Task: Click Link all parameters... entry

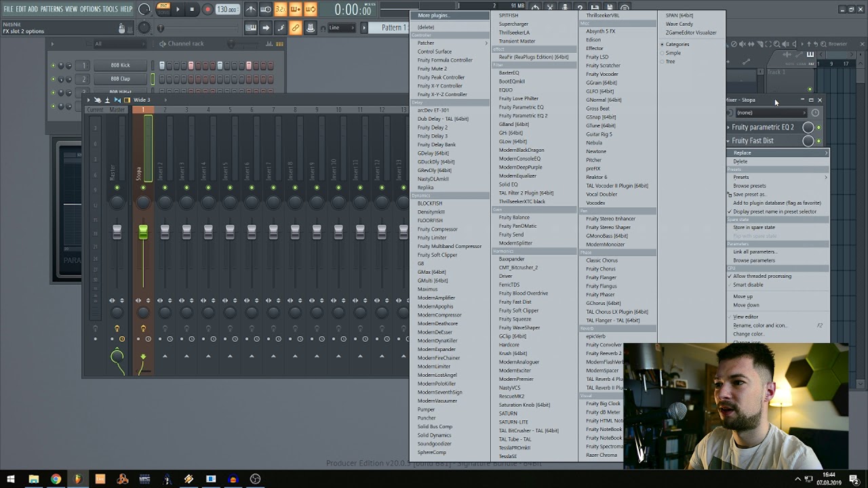Action: pos(755,252)
